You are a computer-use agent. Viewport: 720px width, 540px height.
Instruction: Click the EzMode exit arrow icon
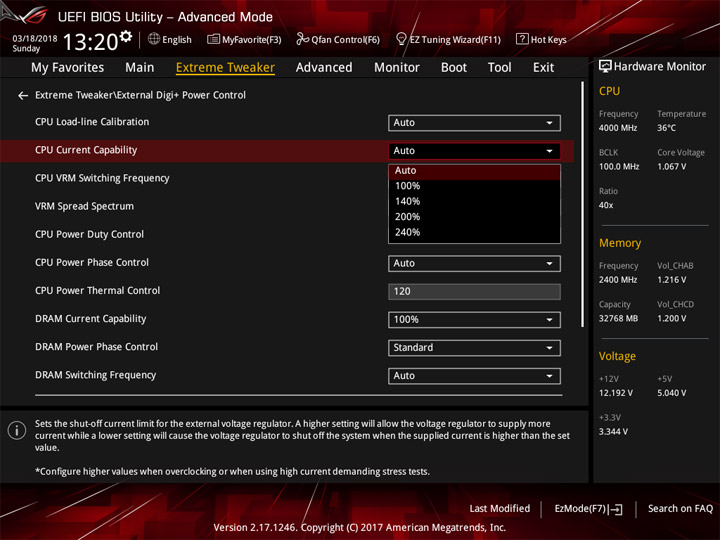pos(617,509)
